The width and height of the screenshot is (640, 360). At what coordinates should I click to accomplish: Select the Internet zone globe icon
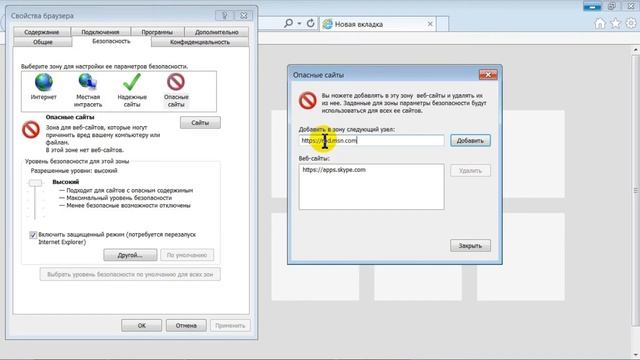point(44,82)
